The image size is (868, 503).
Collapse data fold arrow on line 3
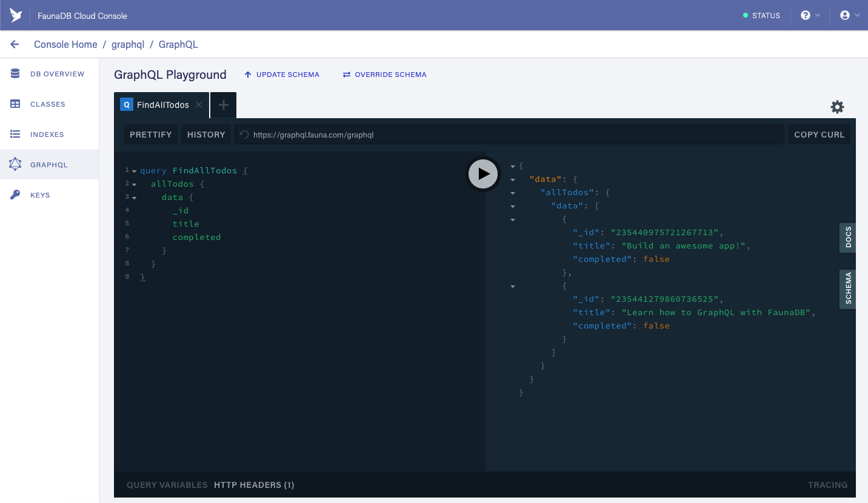134,198
